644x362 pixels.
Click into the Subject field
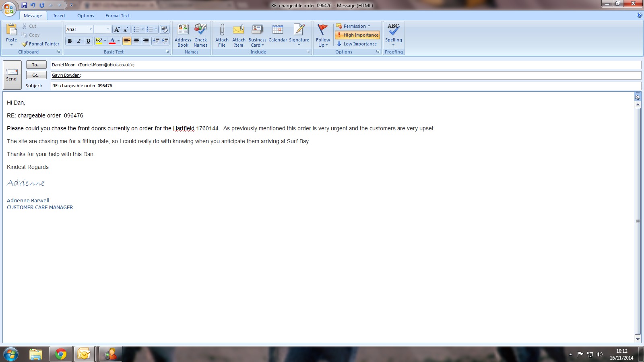pyautogui.click(x=342, y=86)
